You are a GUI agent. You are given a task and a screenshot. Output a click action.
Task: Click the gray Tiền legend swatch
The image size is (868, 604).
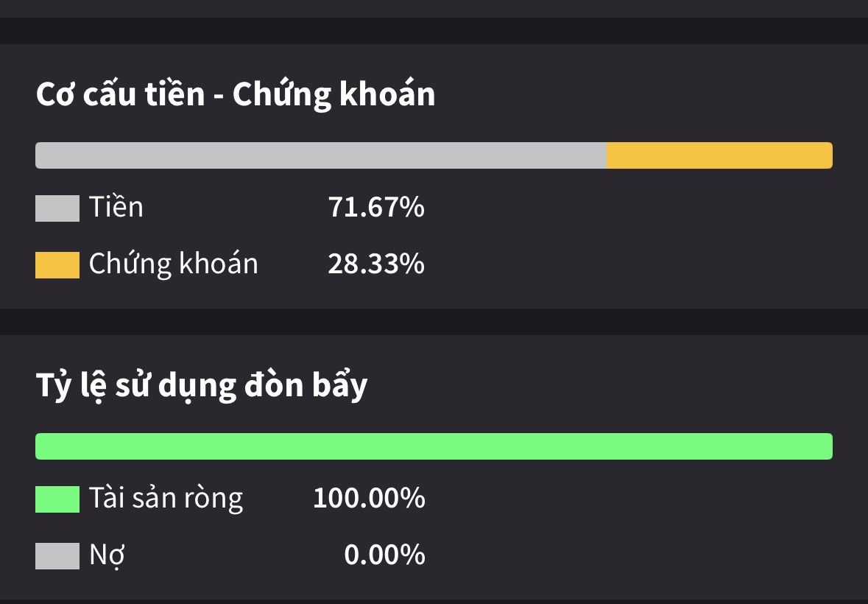(57, 208)
